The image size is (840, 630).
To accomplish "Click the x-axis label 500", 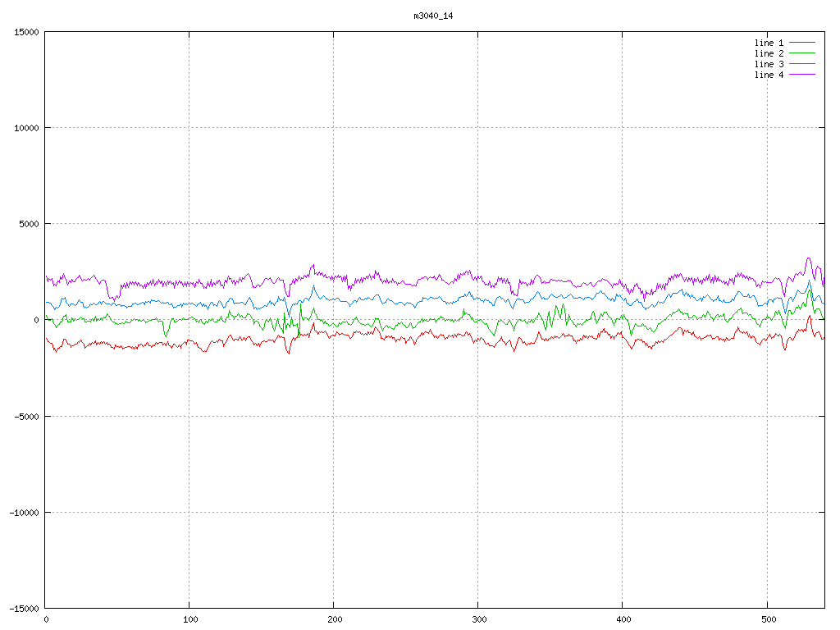I will point(768,620).
